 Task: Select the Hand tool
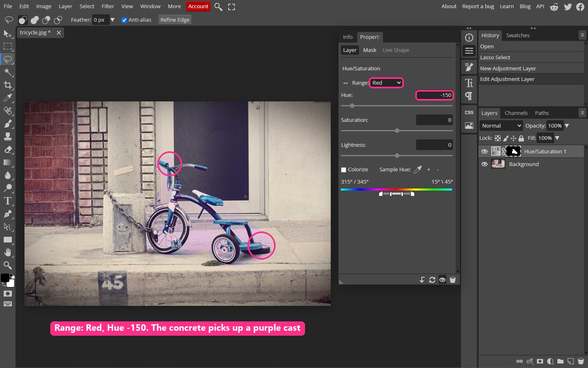pos(8,252)
